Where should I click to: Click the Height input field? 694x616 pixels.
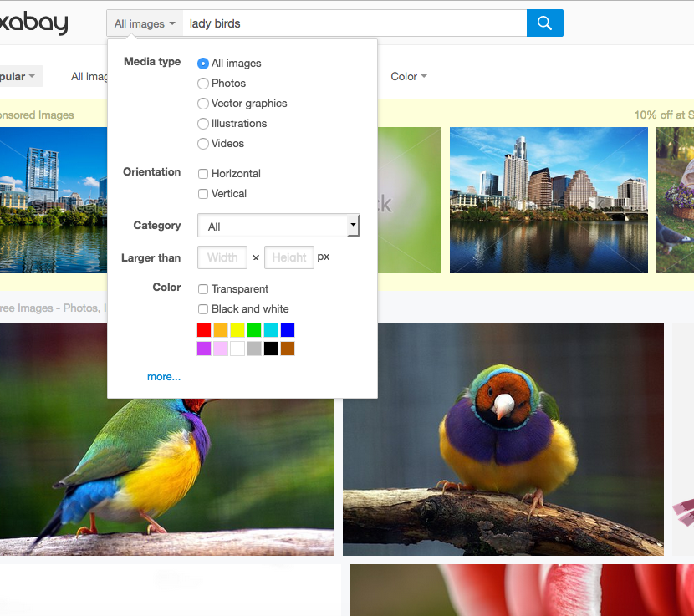coord(289,257)
